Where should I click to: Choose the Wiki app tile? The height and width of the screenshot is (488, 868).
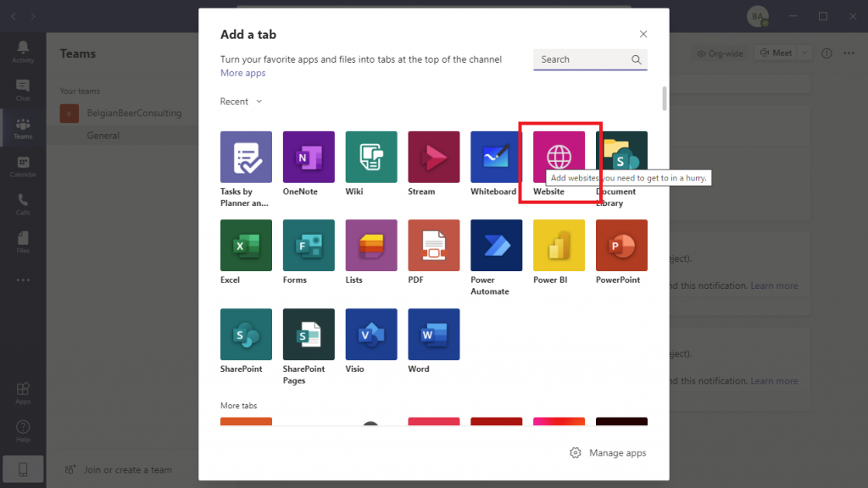[371, 157]
